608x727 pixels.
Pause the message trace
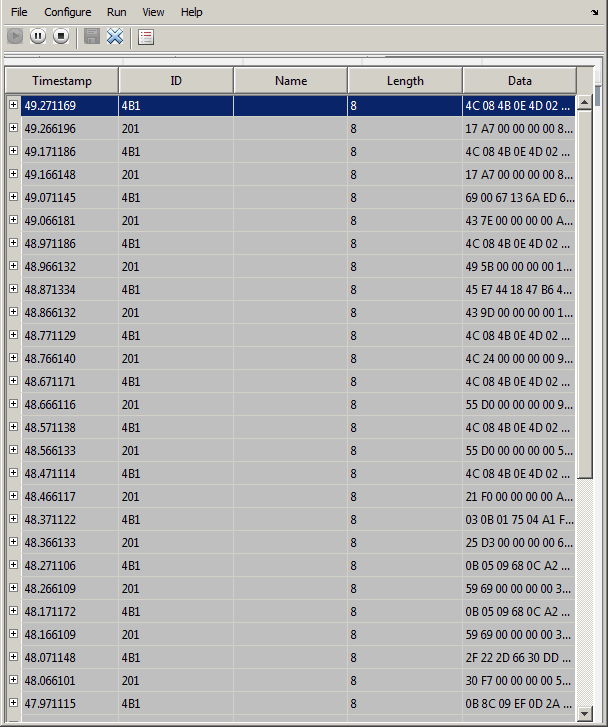(x=38, y=36)
